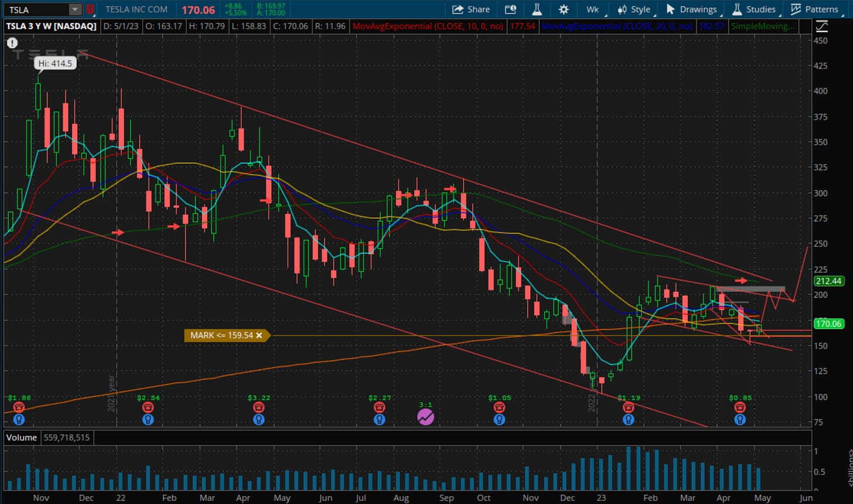The width and height of the screenshot is (853, 504).
Task: Click the earnings phone icon under $2.54
Action: coord(148,408)
